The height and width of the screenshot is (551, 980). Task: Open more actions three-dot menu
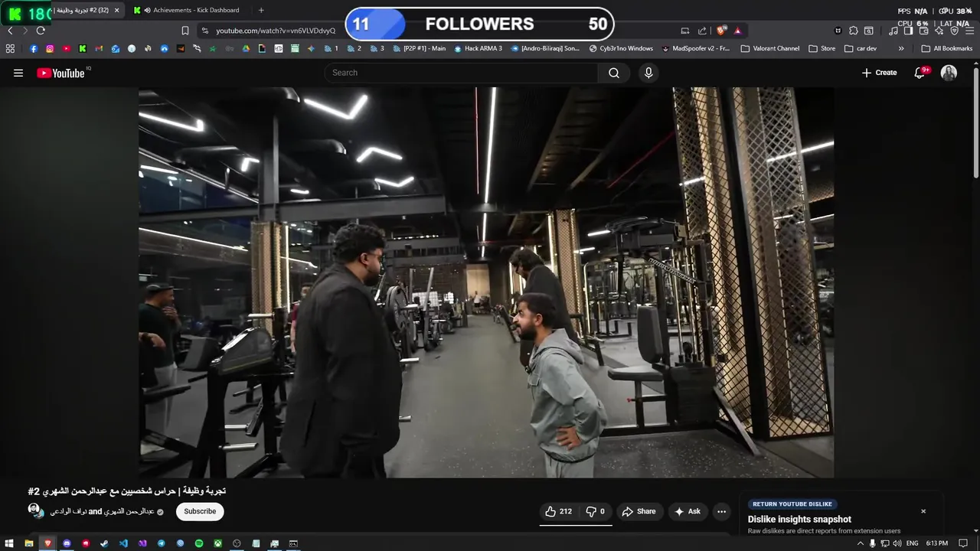pyautogui.click(x=721, y=511)
